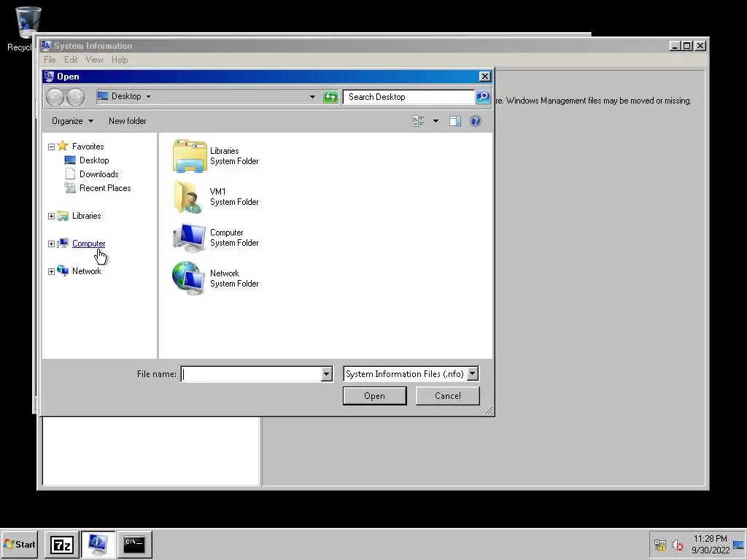Open the File menu in System Information

point(50,60)
